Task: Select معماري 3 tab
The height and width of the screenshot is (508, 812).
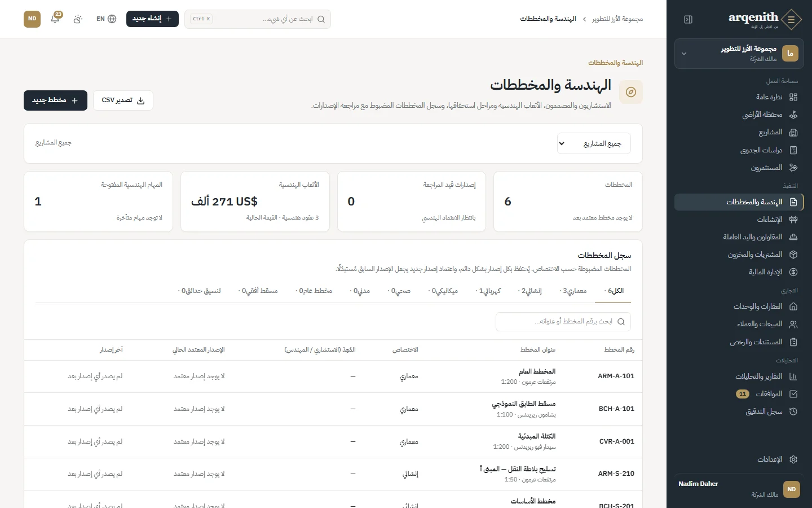Action: pos(573,291)
